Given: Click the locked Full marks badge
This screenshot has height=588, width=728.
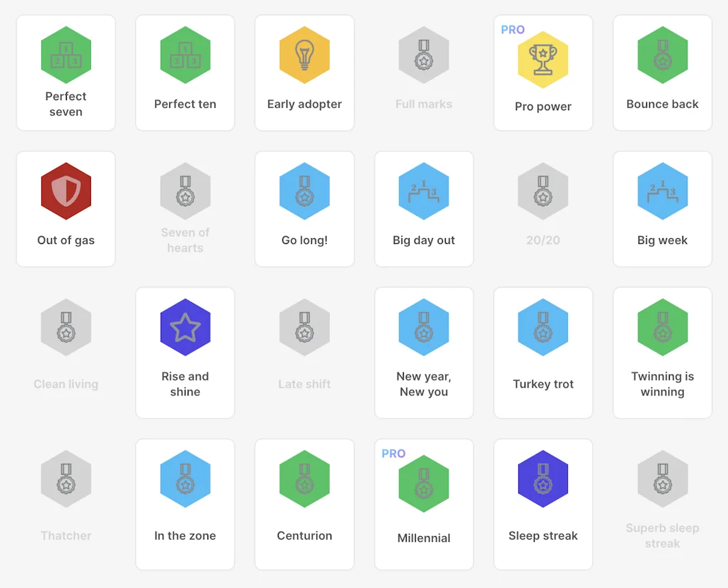Looking at the screenshot, I should click(x=424, y=73).
